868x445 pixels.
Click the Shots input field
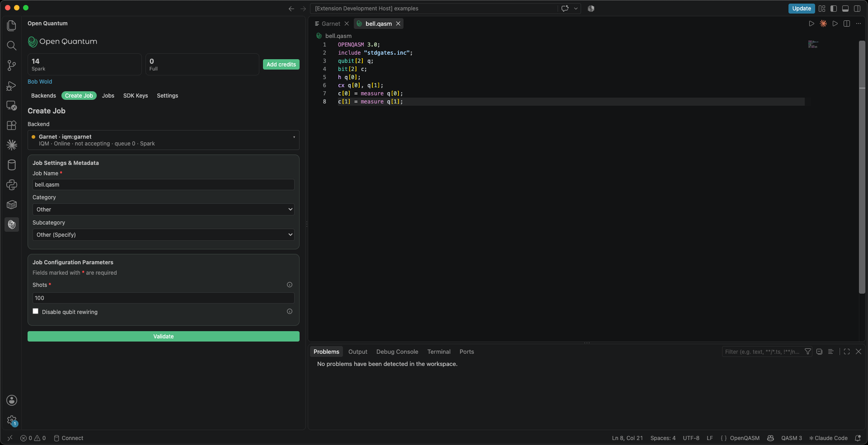[x=163, y=298]
